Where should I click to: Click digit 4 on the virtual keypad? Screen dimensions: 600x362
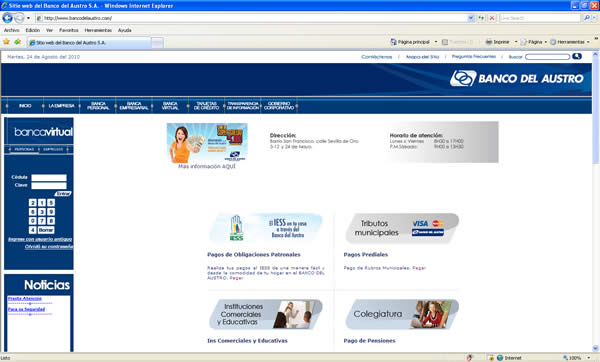click(33, 230)
